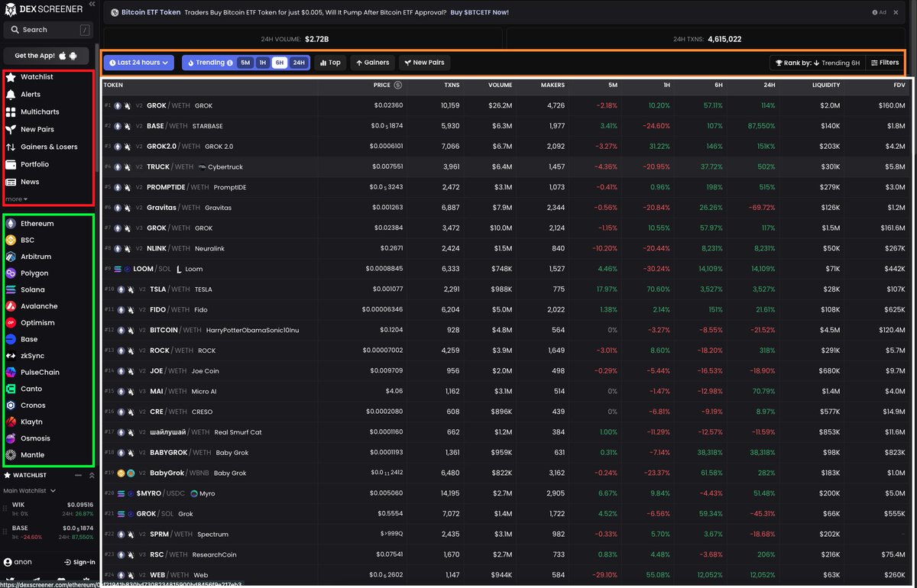
Task: Switch to the Gainers tab
Action: coord(372,63)
